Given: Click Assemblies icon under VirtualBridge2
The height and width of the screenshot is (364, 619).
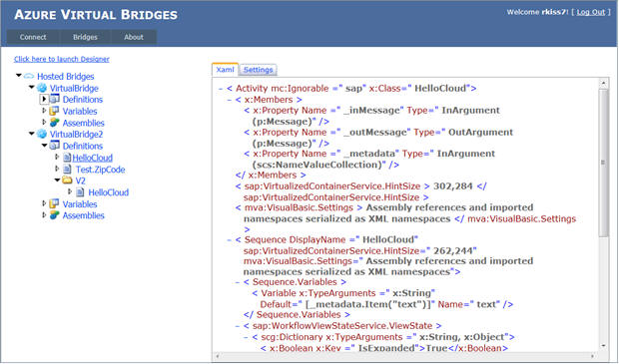Looking at the screenshot, I should point(55,215).
